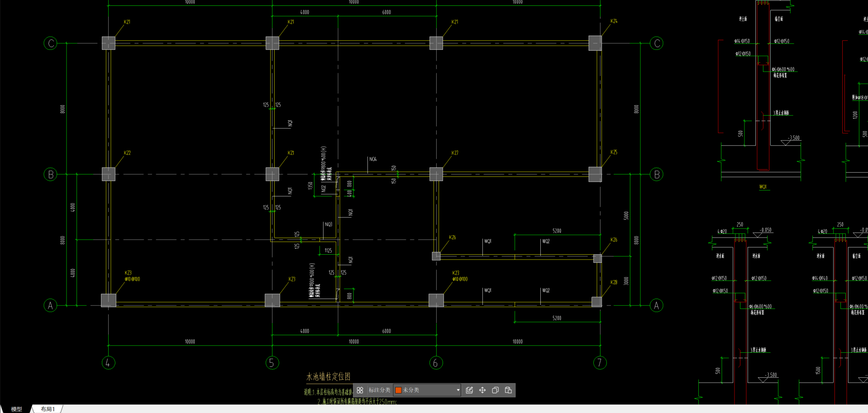Select the KZ7 column label
868x413 pixels.
pos(454,153)
